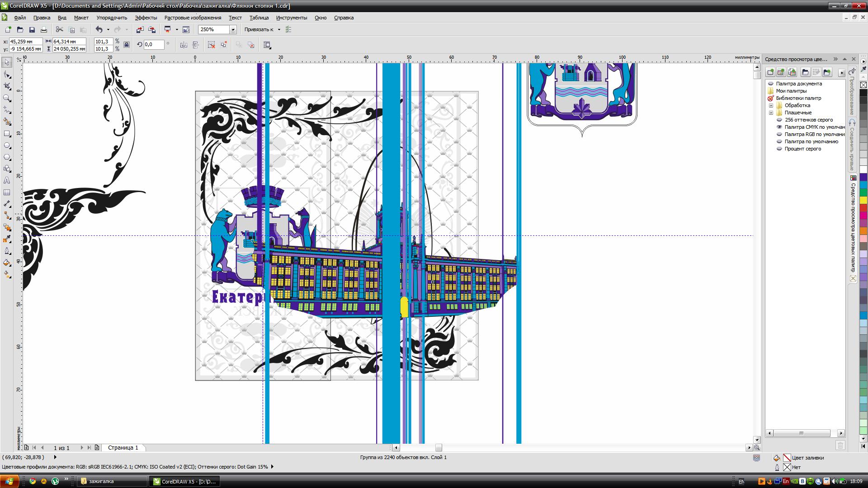Open color palette browser flyout arrow
Screen dimensions: 868x488
841,72
